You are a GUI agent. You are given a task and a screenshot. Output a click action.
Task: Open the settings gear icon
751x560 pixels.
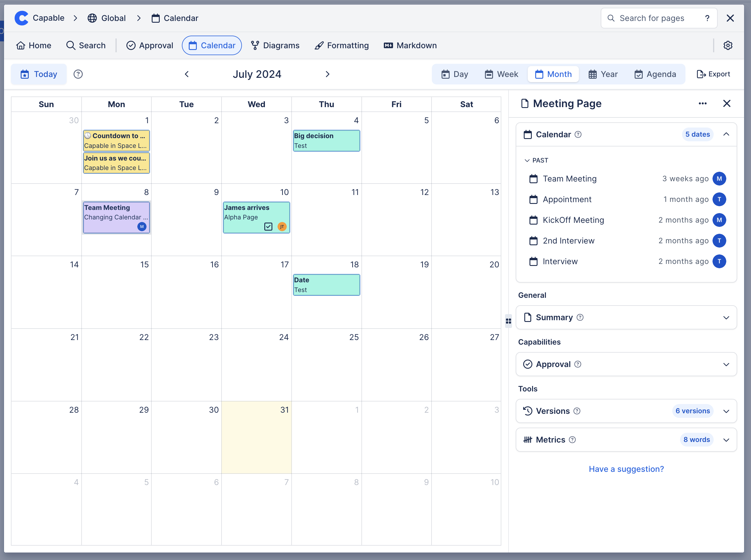[x=728, y=45]
